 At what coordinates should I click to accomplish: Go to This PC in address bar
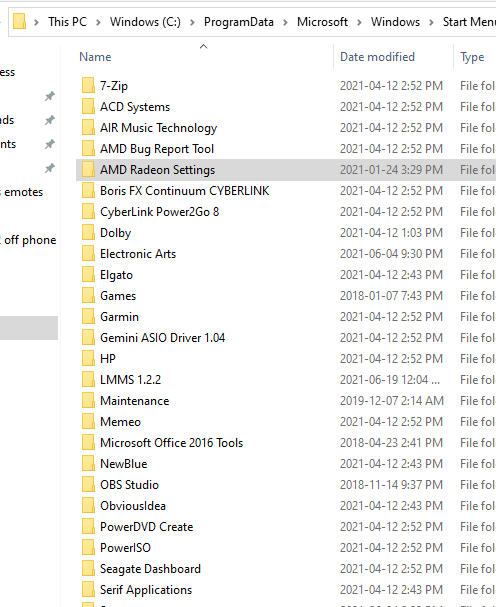[67, 22]
